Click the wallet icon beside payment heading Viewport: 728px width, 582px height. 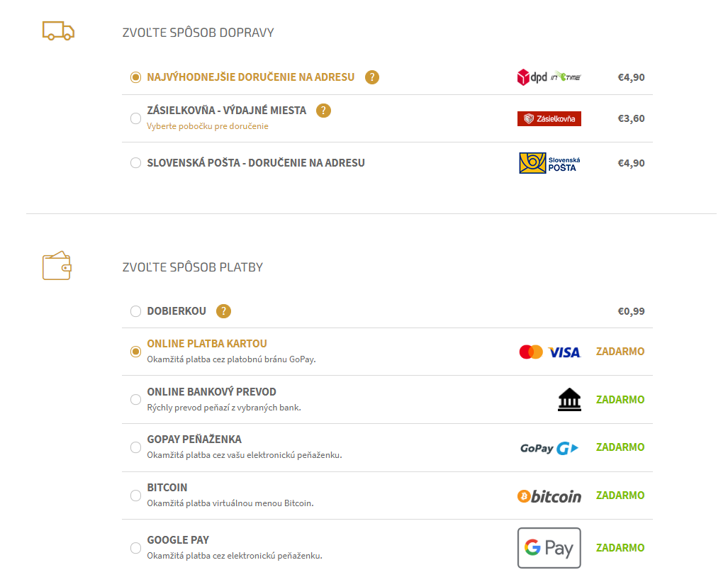point(57,266)
